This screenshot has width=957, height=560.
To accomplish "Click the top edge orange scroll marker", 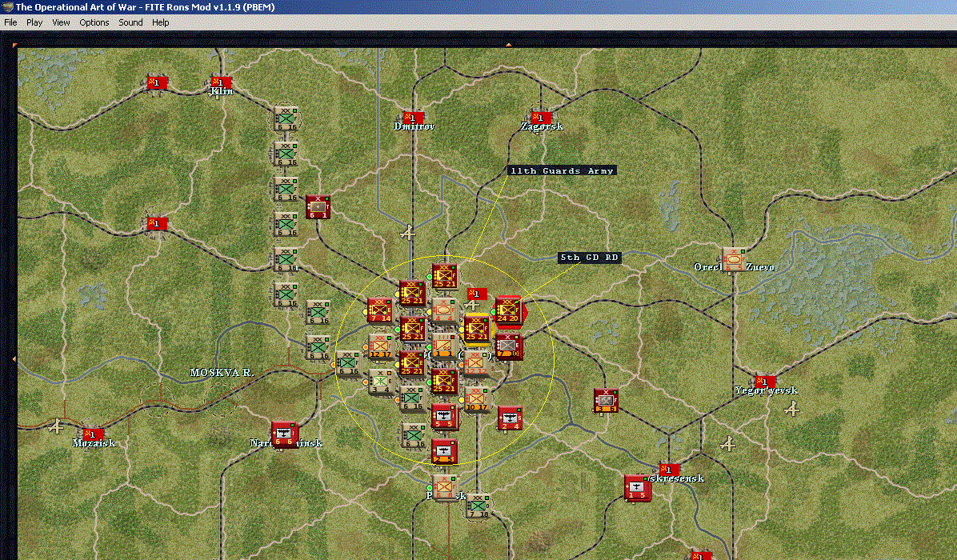I will point(508,45).
